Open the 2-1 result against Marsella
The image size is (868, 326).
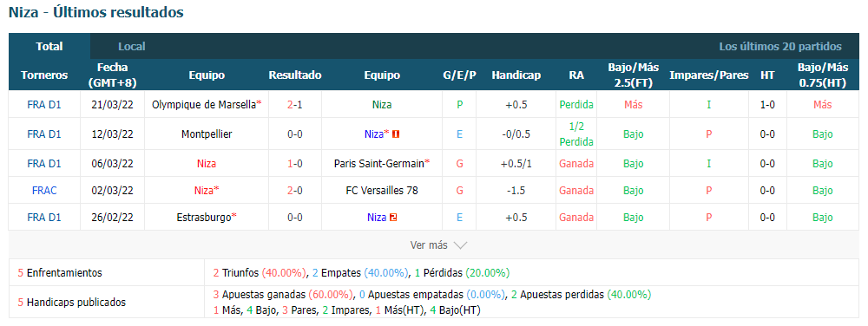coord(295,104)
